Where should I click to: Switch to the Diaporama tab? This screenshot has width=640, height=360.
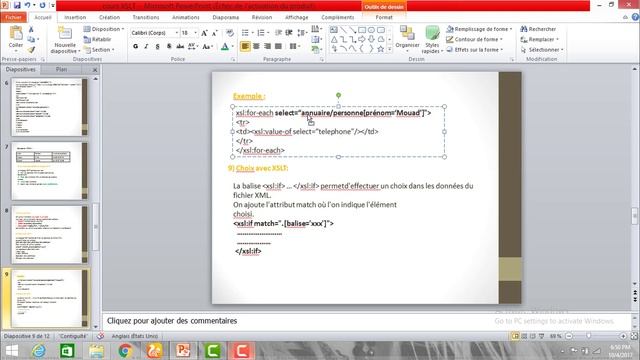226,17
